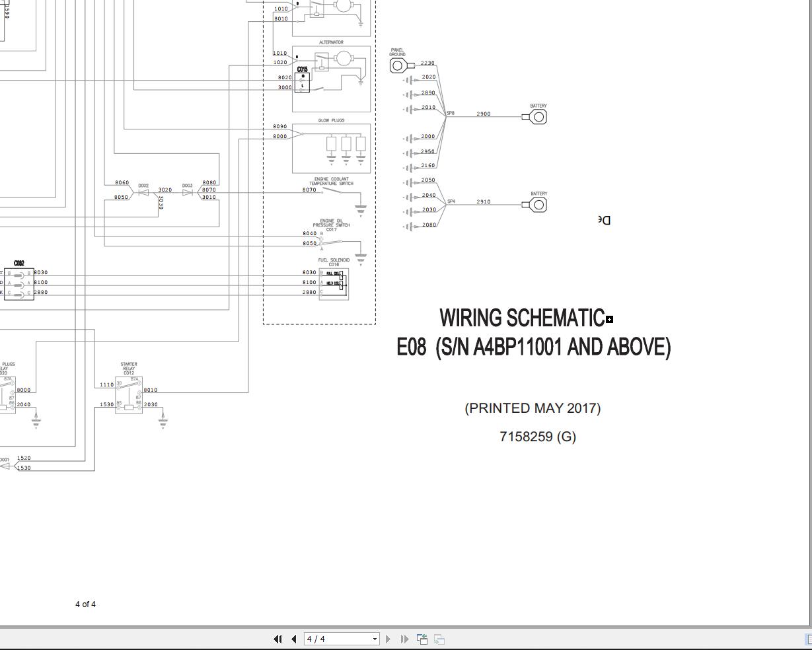
Task: Click the GLOW PLUGS component label
Action: (331, 120)
